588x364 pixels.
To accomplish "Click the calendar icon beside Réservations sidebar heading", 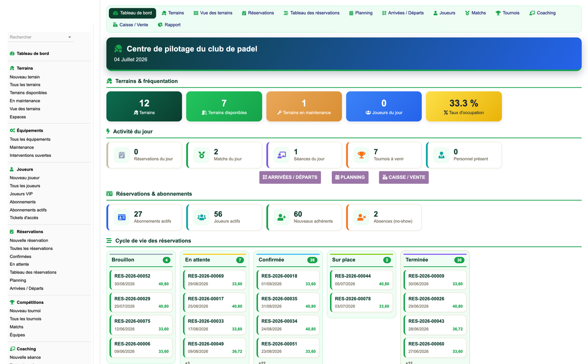I will pos(12,231).
